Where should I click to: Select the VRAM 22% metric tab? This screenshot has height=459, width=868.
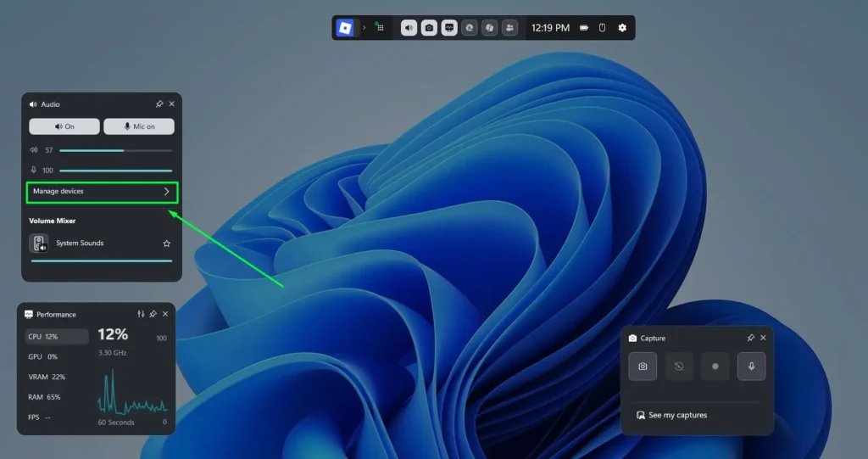(57, 377)
